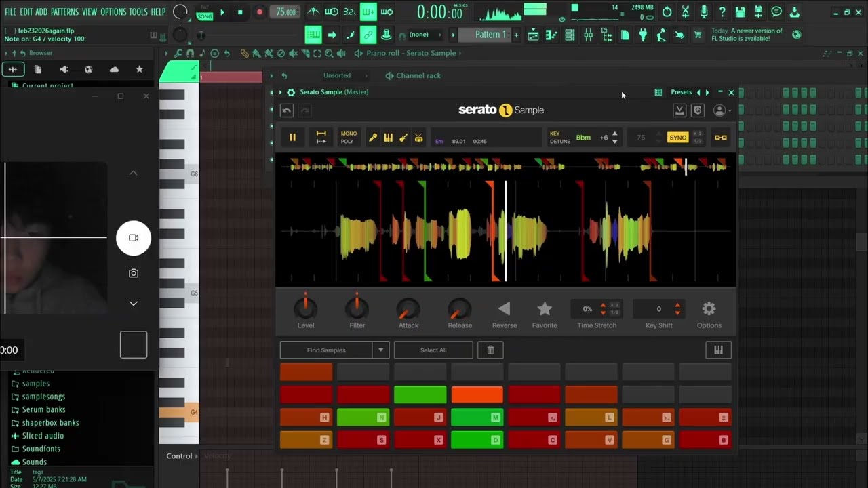Add new pattern with plus button
This screenshot has width=868, height=488.
(x=516, y=35)
